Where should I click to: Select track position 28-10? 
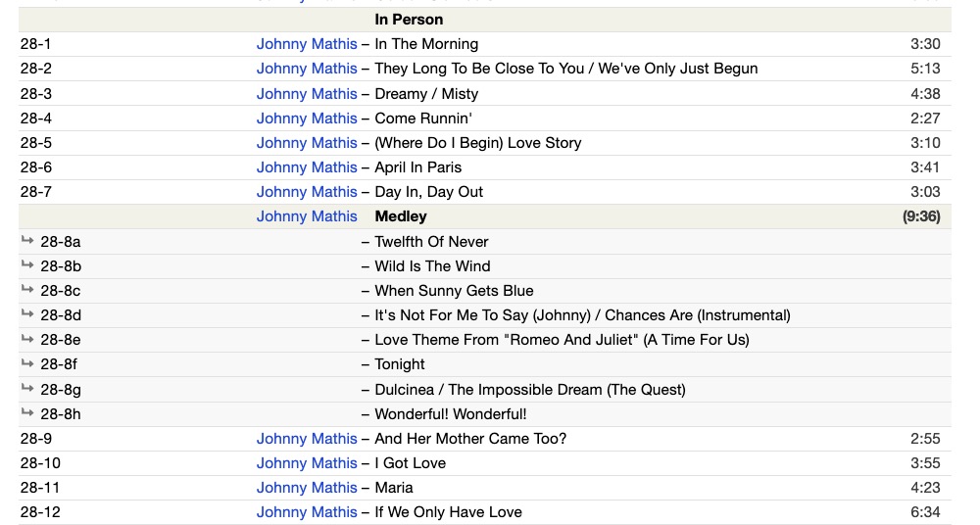point(40,463)
